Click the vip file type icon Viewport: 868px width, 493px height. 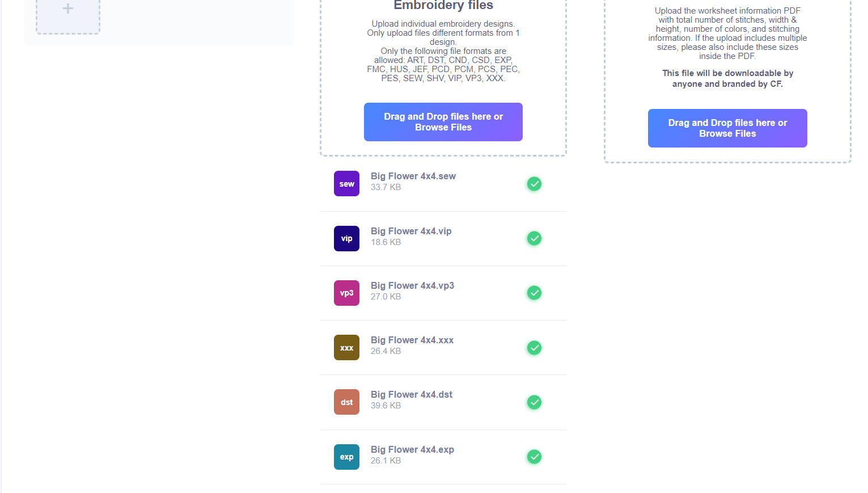pos(346,238)
